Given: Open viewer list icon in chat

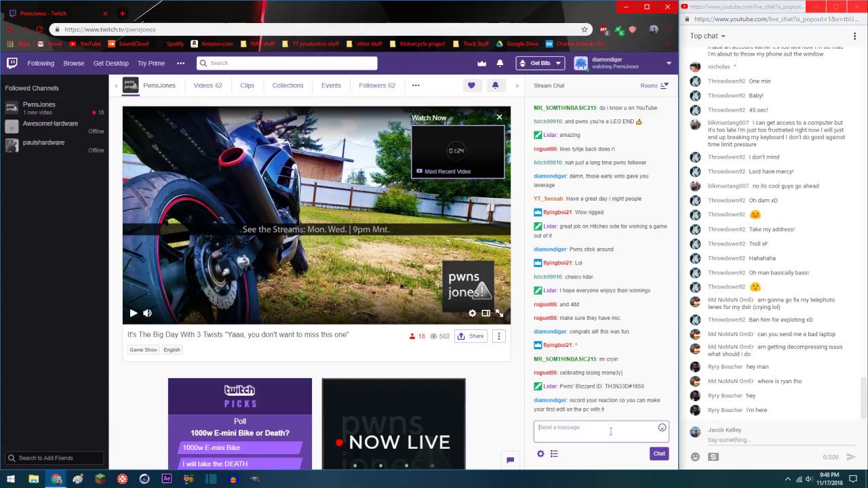Looking at the screenshot, I should pos(554,454).
